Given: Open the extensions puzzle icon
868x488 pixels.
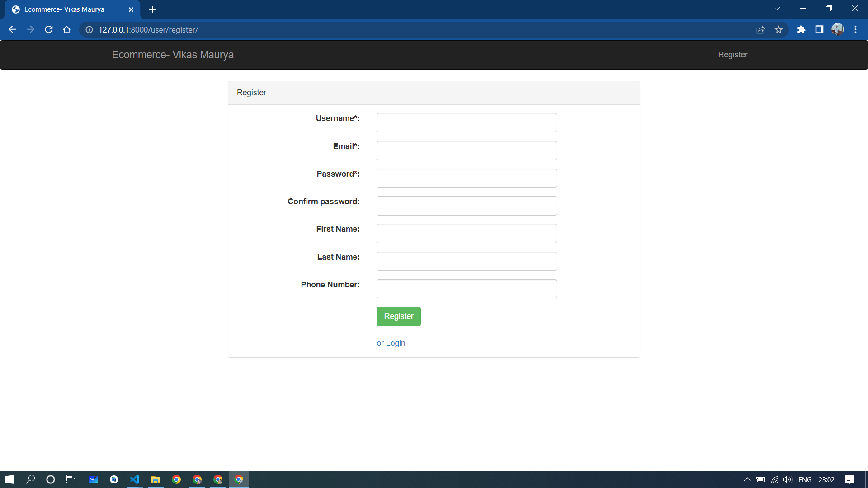Looking at the screenshot, I should click(x=802, y=29).
